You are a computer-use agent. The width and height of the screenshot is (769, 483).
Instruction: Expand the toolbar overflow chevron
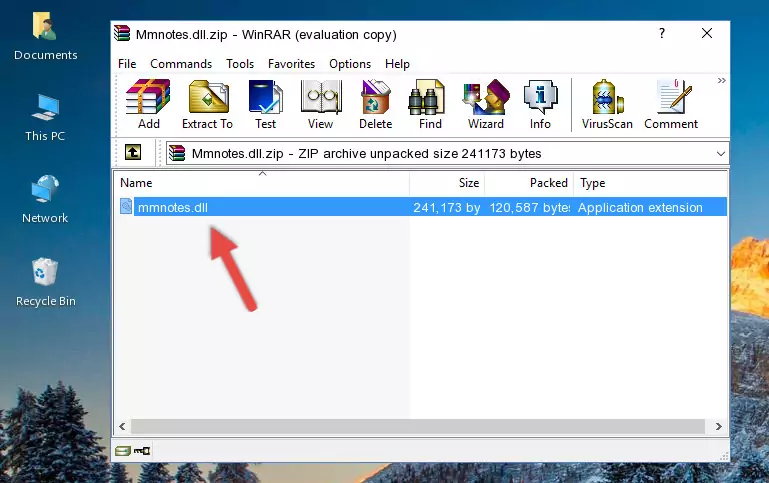click(x=721, y=80)
